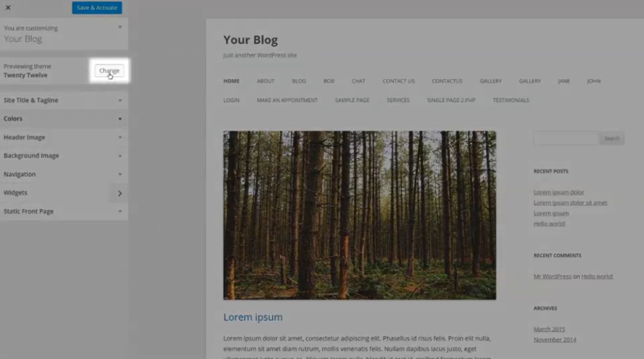Open the ABOUT menu item

pyautogui.click(x=266, y=81)
